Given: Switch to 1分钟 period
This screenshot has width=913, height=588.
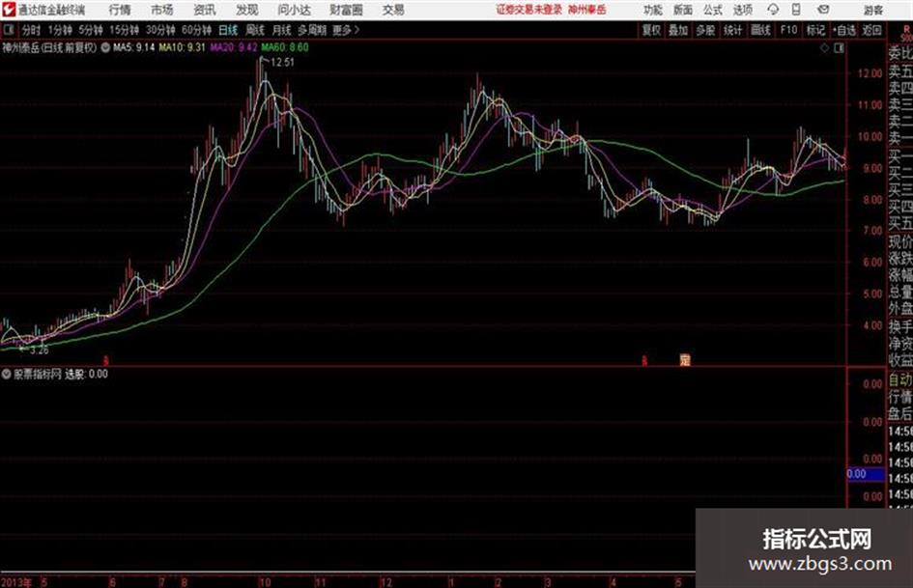Looking at the screenshot, I should coord(59,30).
